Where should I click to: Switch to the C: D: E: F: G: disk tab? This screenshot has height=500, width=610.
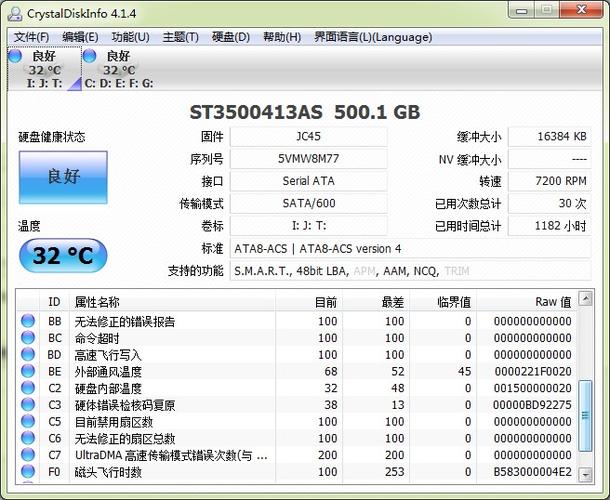(119, 68)
